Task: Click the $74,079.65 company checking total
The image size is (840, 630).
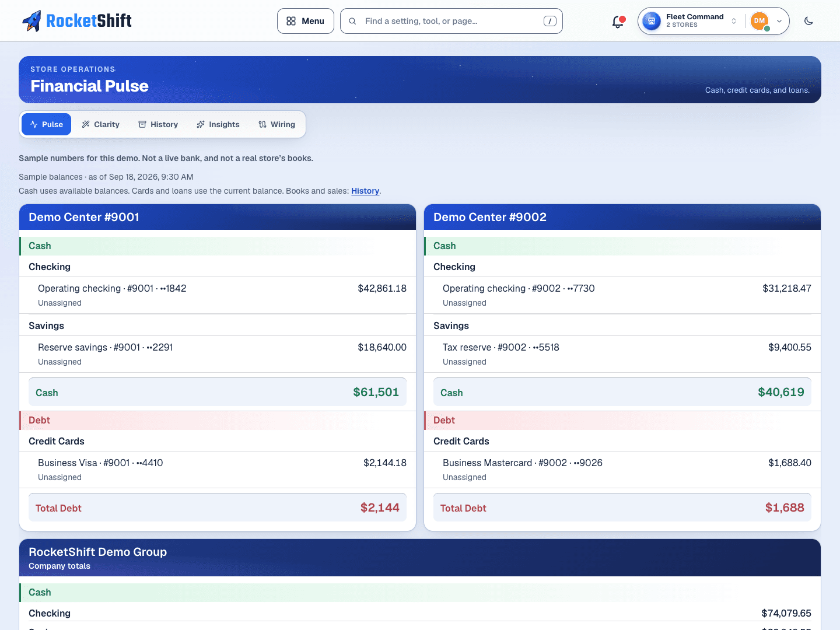Action: (x=786, y=613)
